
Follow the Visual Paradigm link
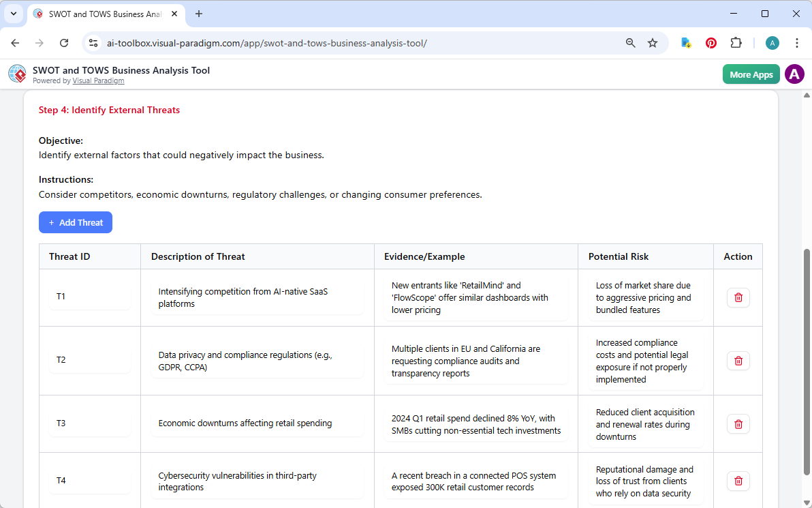pyautogui.click(x=98, y=80)
